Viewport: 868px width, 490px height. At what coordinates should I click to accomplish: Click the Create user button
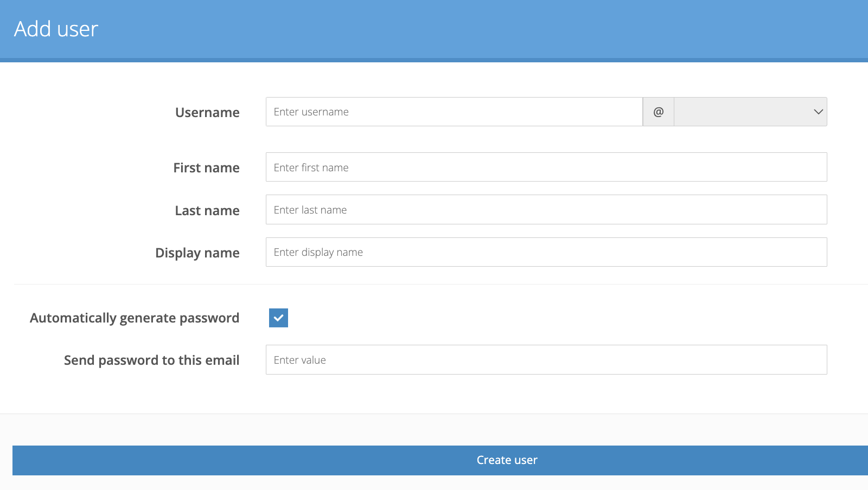tap(440, 460)
